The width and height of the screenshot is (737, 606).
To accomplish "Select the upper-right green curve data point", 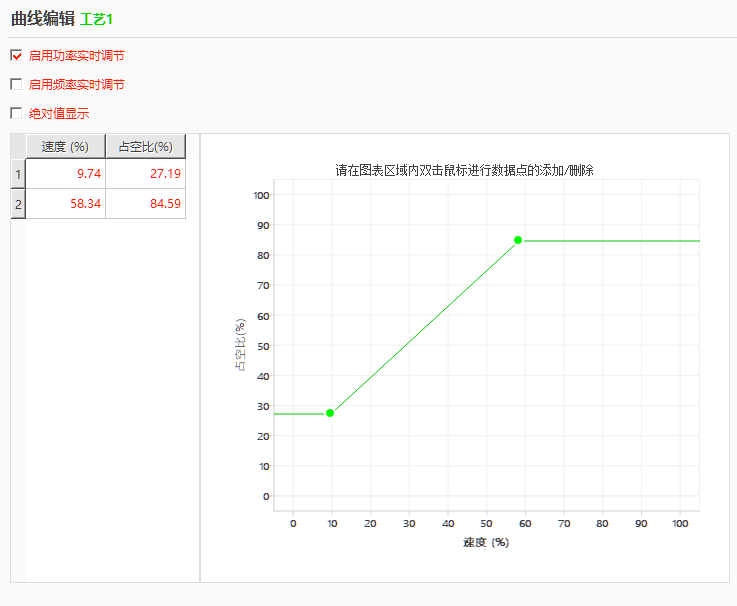I will (x=518, y=240).
